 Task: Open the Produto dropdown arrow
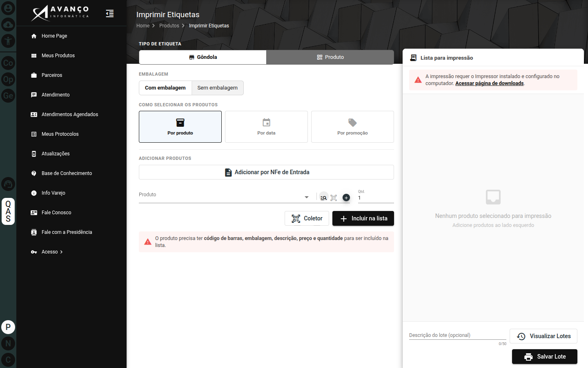pyautogui.click(x=307, y=197)
